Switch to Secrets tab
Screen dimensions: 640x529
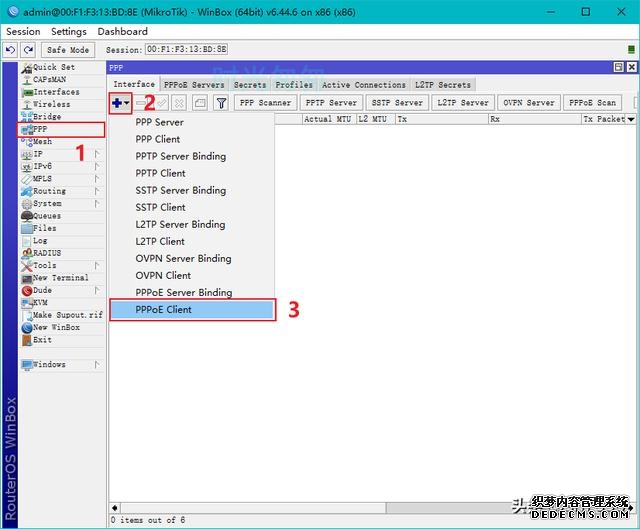point(250,85)
